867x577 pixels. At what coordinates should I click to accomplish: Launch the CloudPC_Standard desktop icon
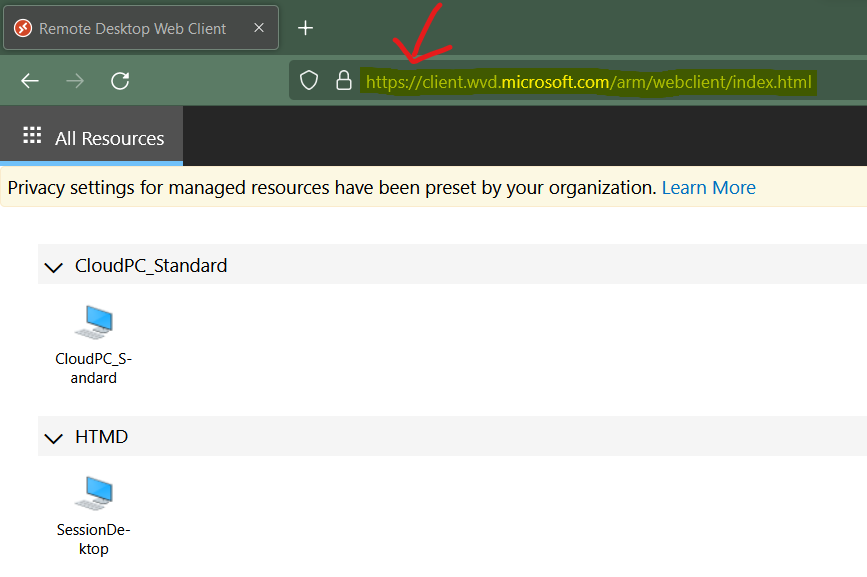[x=94, y=322]
